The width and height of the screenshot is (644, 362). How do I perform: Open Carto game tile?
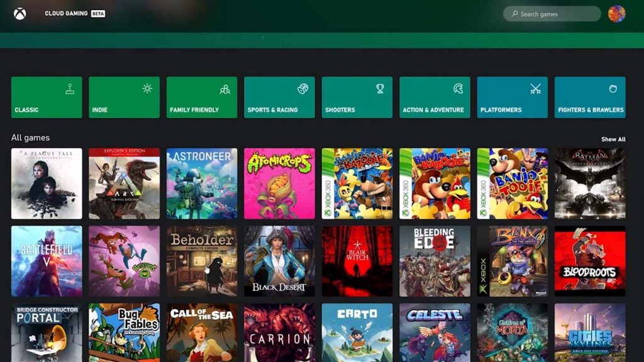[357, 333]
